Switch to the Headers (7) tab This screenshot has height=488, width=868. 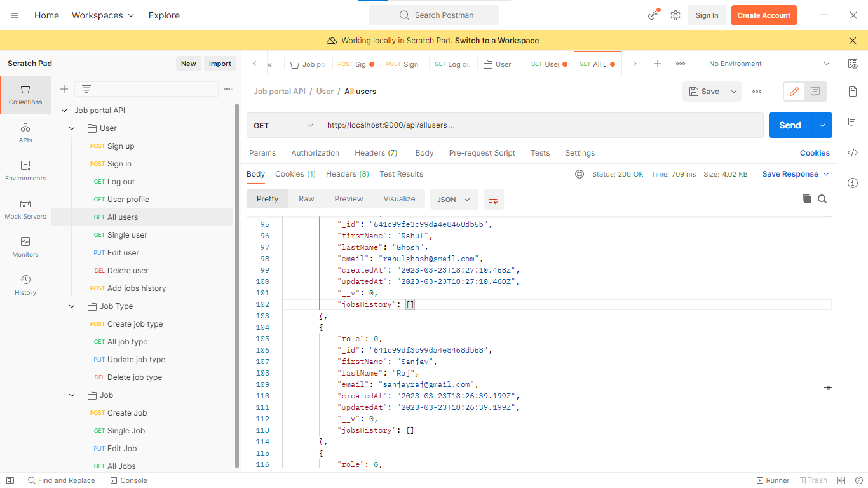coord(376,152)
